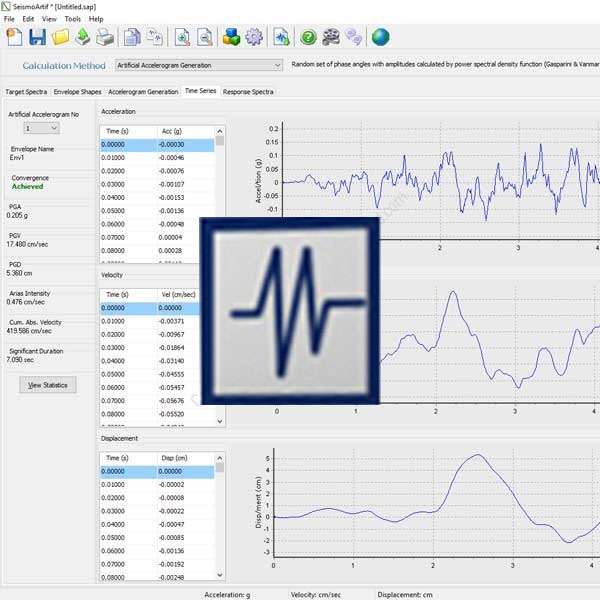Click the colored cubes icon in the toolbar
Screen dimensions: 600x600
231,37
